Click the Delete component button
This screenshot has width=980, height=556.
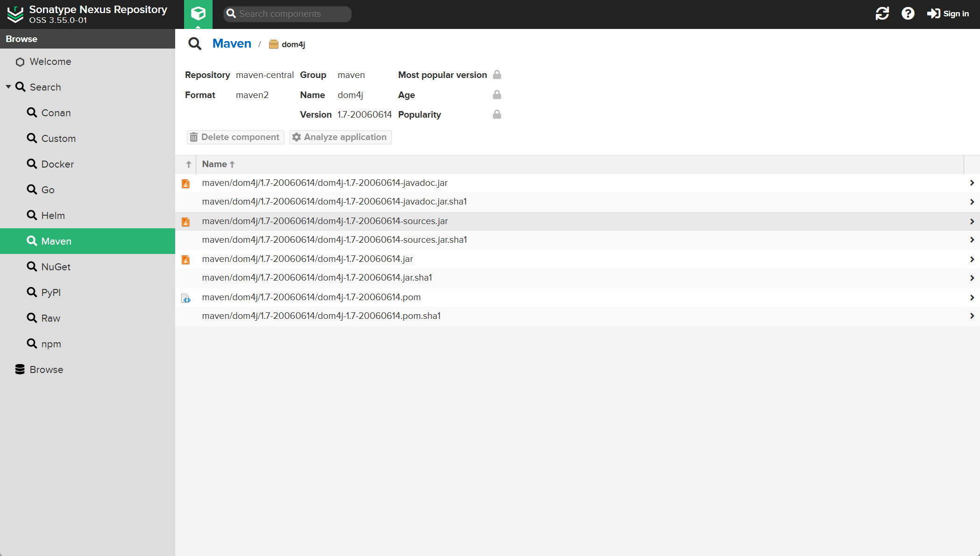(x=235, y=137)
